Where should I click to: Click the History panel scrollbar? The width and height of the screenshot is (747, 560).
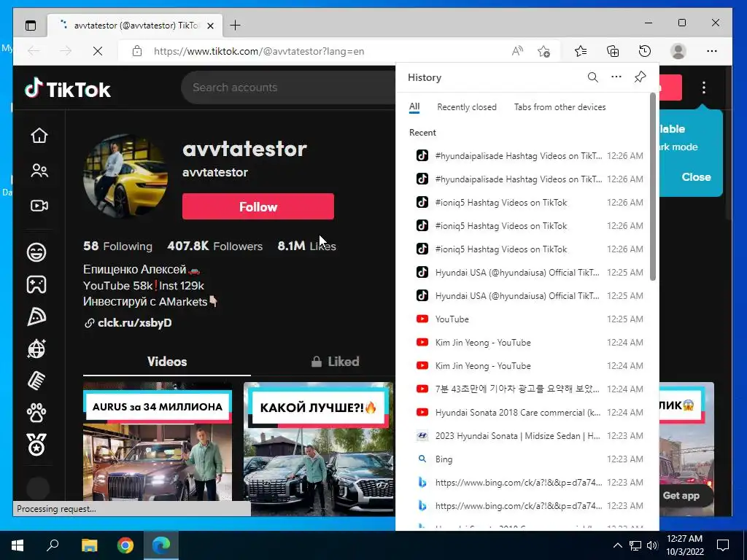point(653,187)
